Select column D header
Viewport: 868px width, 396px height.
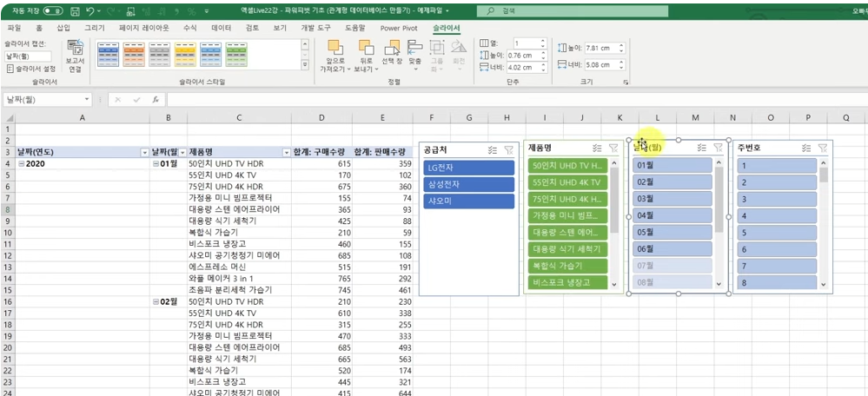click(323, 118)
